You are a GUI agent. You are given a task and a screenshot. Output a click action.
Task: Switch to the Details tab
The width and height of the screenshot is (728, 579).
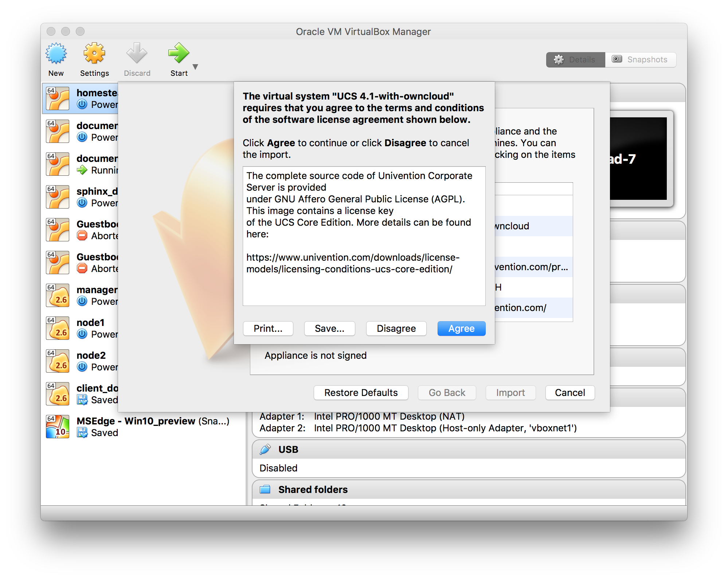point(575,59)
